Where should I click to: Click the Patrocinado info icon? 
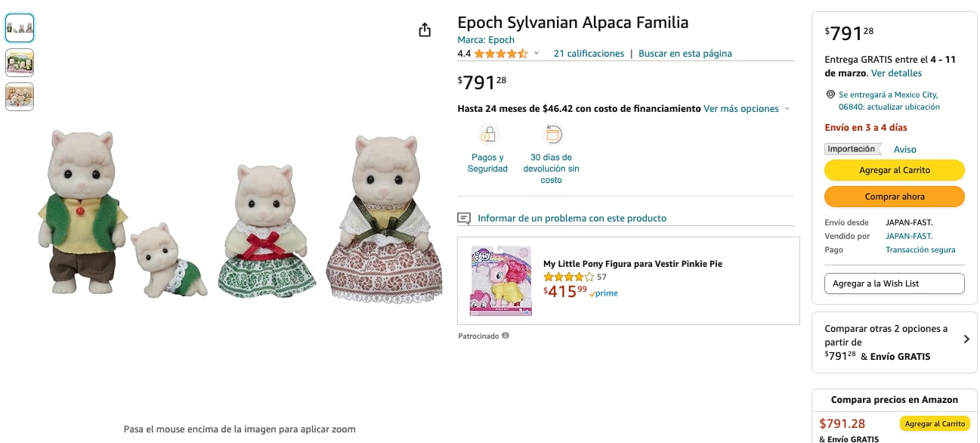[505, 336]
